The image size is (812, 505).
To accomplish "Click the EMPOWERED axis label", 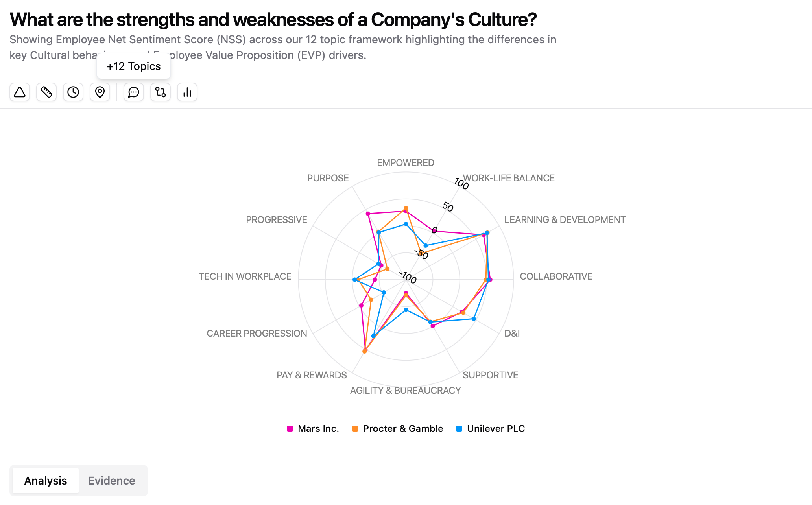I will pos(406,163).
